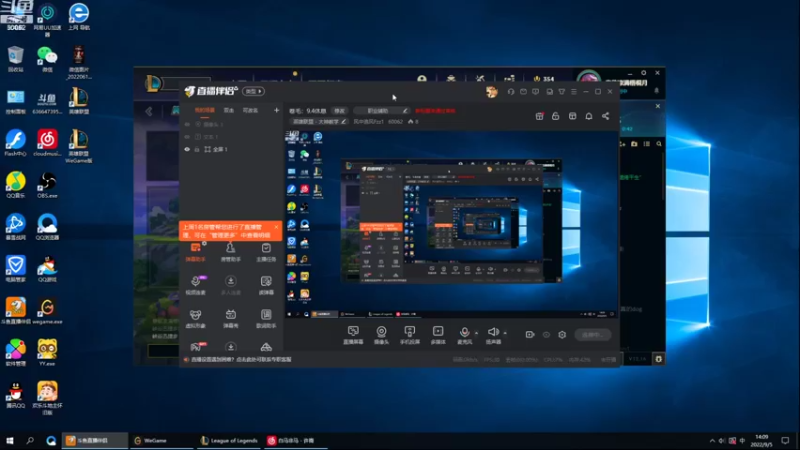Open the 弹幕助手 tool
Image resolution: width=800 pixels, height=450 pixels.
(195, 252)
